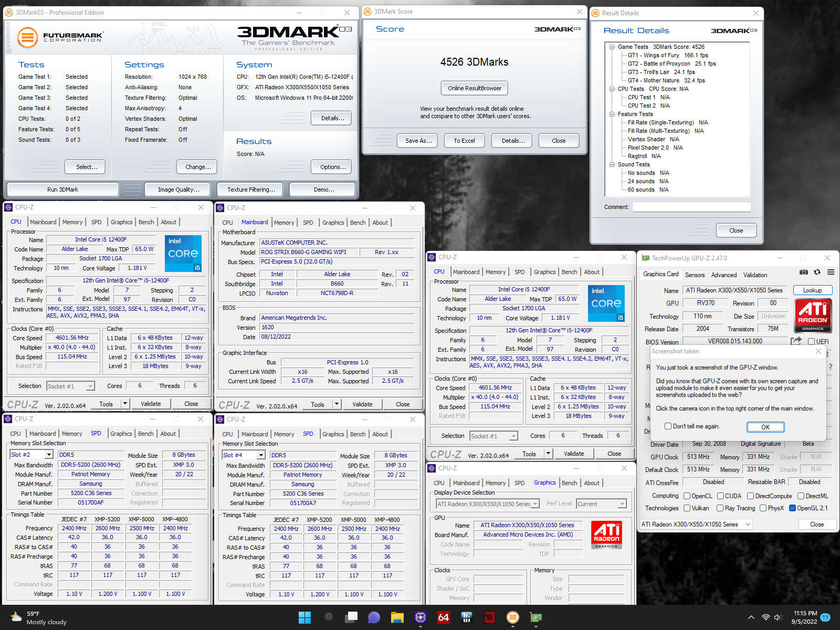Click the dark red square taskbar icon
The width and height of the screenshot is (840, 630).
[x=489, y=617]
